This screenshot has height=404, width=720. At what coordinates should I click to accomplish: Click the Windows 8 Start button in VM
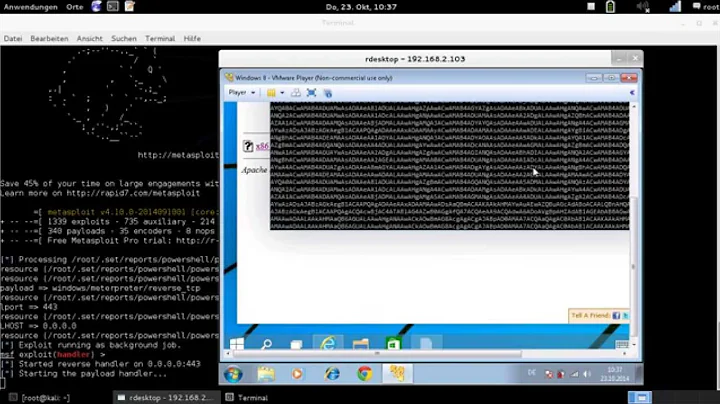coord(236,343)
